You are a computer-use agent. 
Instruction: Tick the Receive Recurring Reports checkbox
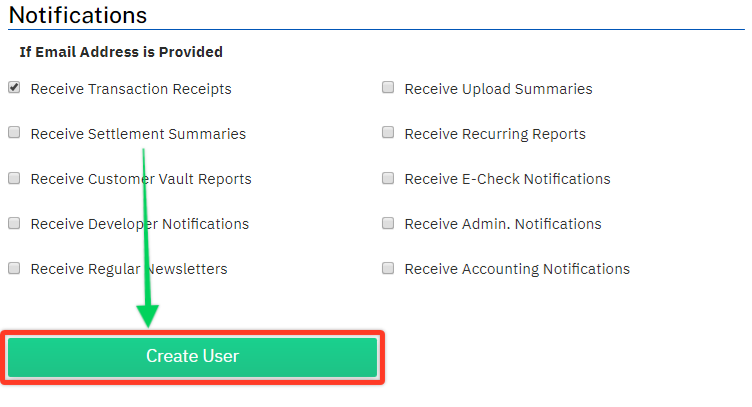click(x=388, y=133)
